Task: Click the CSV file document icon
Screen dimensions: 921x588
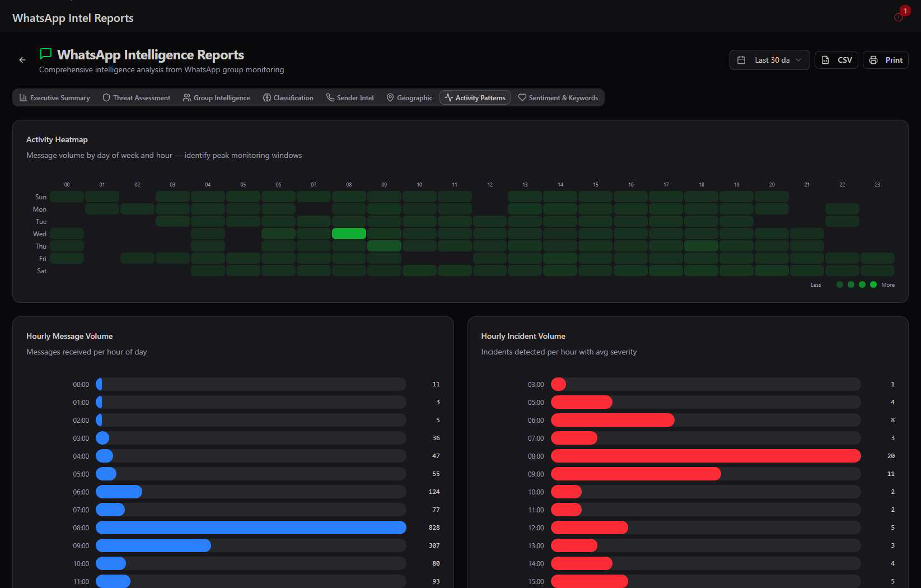Action: tap(825, 60)
